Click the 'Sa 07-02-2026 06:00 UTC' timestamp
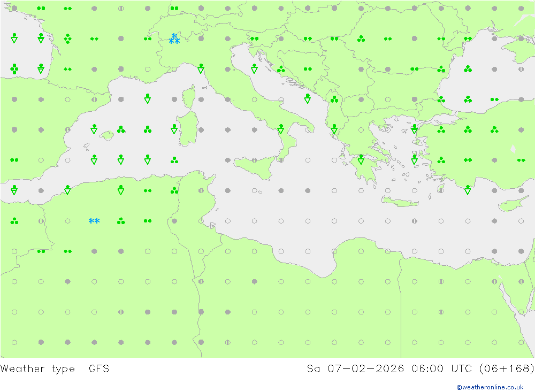The image size is (535, 392). [x=389, y=369]
